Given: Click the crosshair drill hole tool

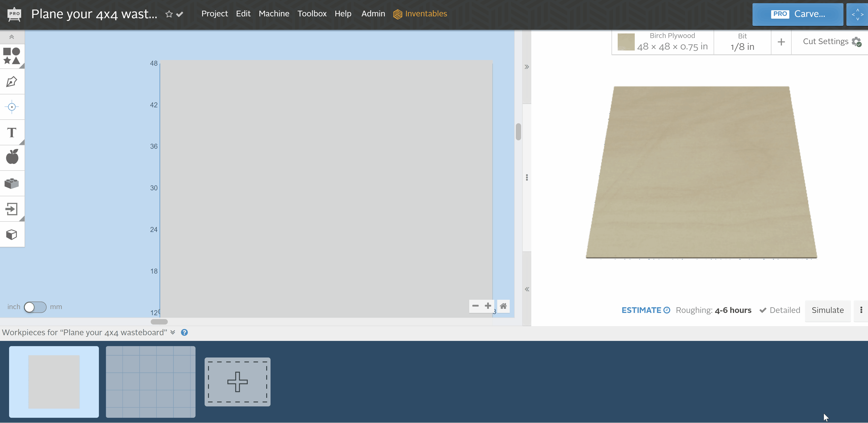Looking at the screenshot, I should [x=12, y=107].
